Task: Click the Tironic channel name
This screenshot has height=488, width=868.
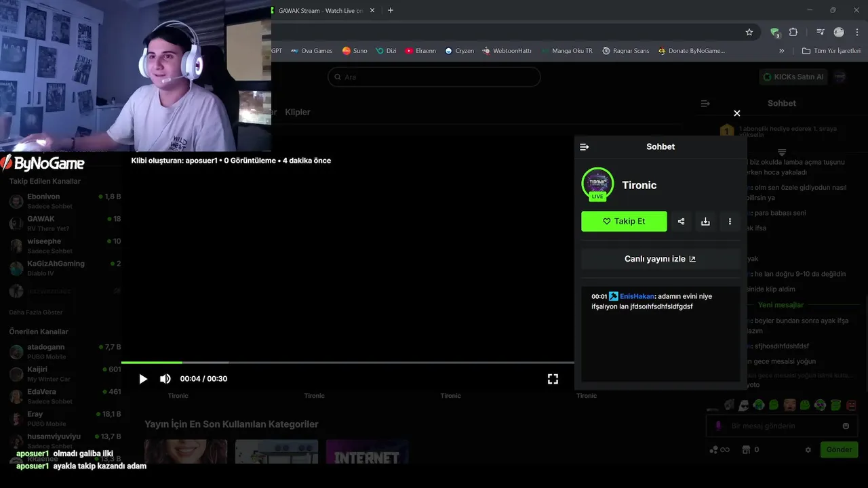Action: pyautogui.click(x=639, y=185)
